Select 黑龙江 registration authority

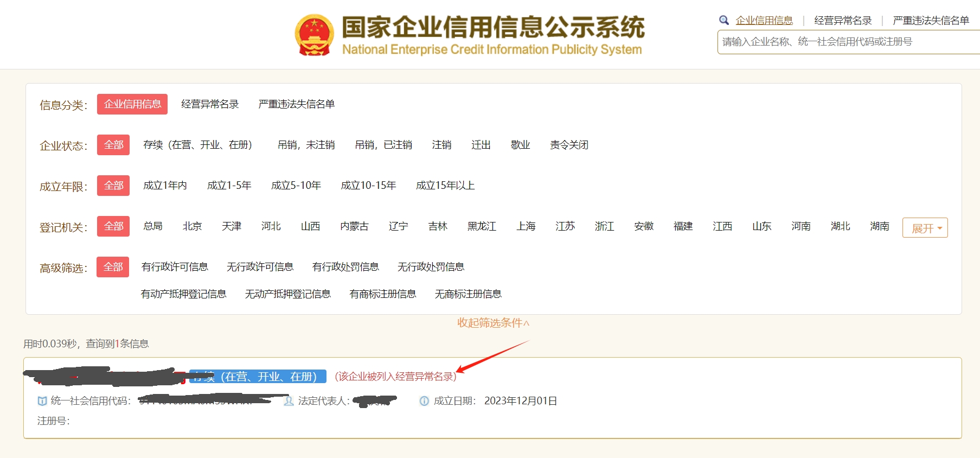point(482,226)
